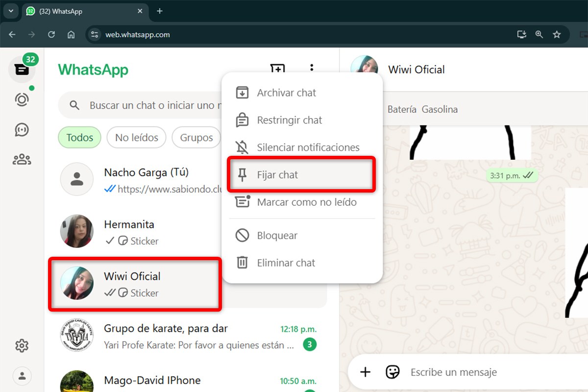Viewport: 588px width, 392px height.
Task: Click the 3 unread badge on karate group
Action: [309, 345]
